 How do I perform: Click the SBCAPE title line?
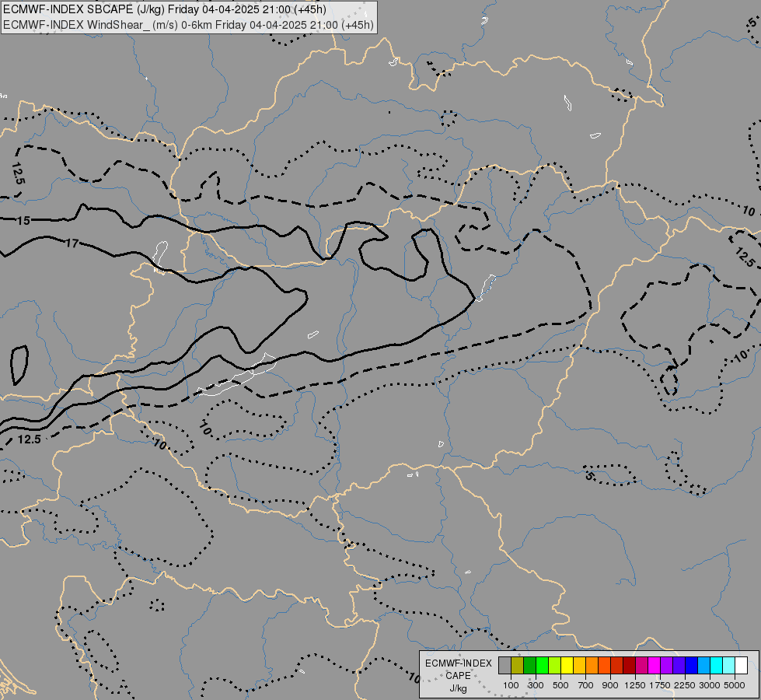tap(165, 9)
